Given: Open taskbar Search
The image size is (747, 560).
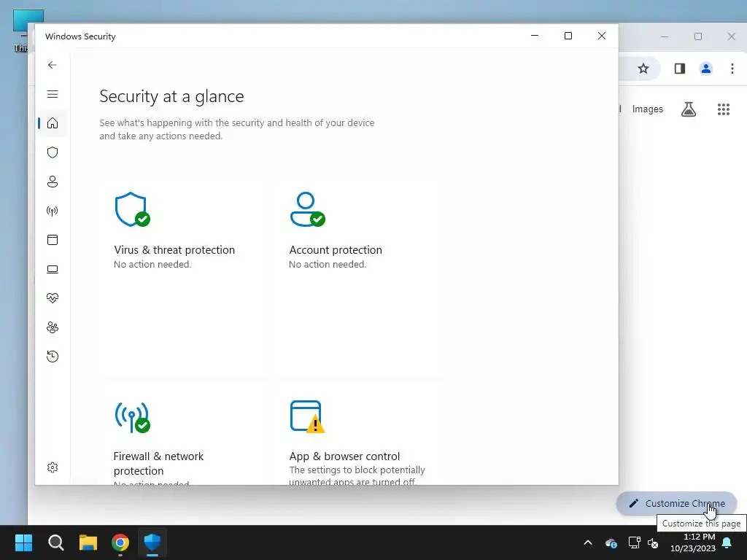Looking at the screenshot, I should (55, 542).
